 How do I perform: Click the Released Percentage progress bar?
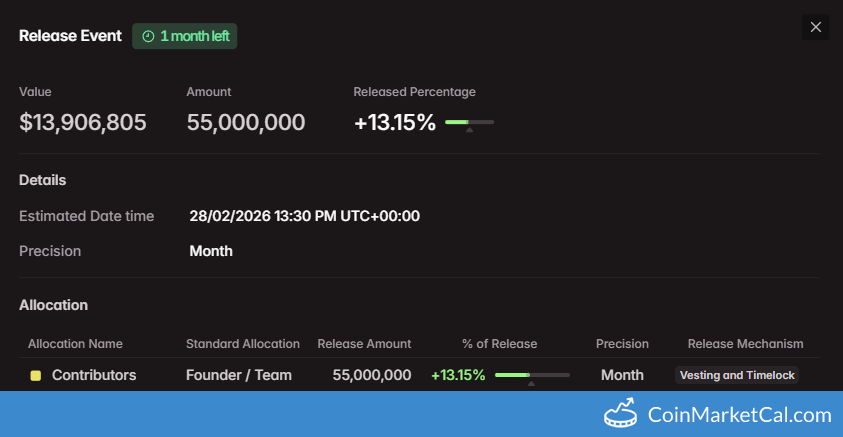469,122
